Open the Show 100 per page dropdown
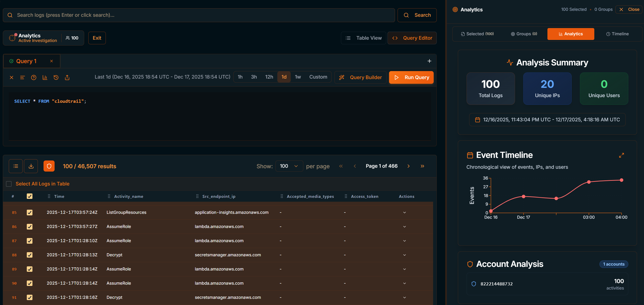Screen dimensions: 644x305 pyautogui.click(x=289, y=166)
